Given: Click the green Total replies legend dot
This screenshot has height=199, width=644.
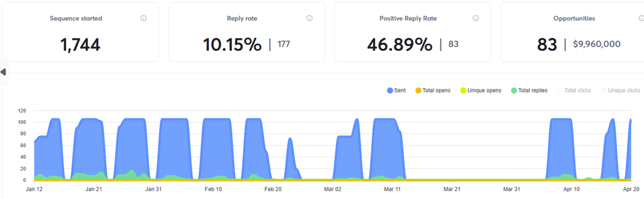Looking at the screenshot, I should coord(514,90).
